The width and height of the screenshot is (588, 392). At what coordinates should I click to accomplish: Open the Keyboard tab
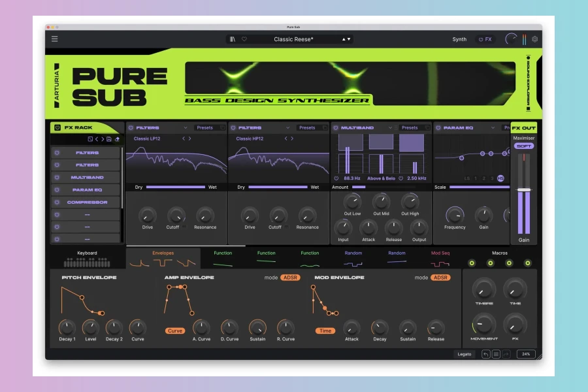tap(87, 258)
